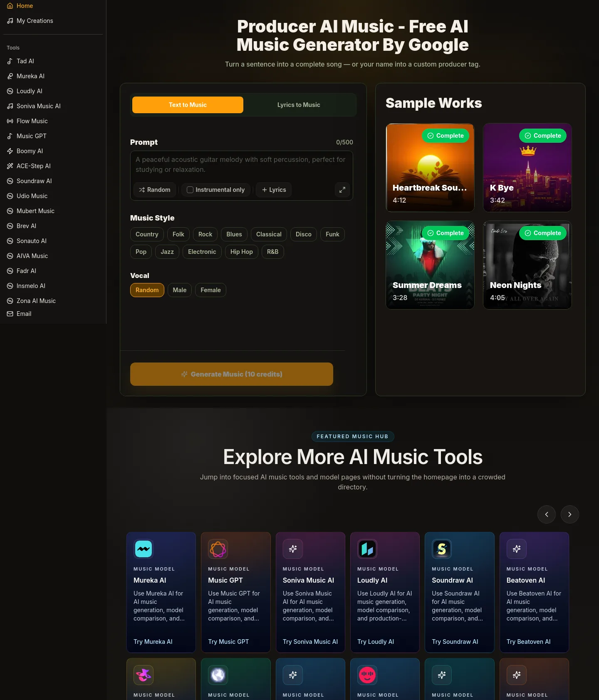Select the Random vocal option

click(147, 290)
